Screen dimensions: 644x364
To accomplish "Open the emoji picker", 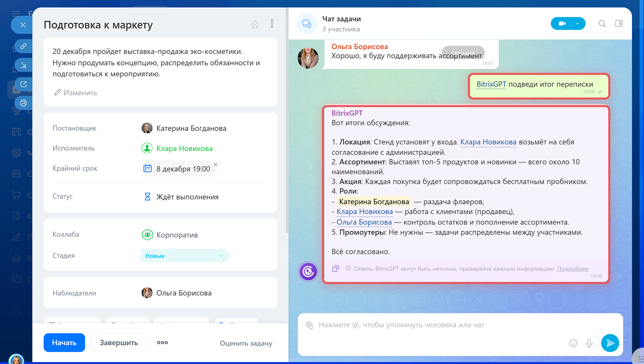I will click(573, 343).
